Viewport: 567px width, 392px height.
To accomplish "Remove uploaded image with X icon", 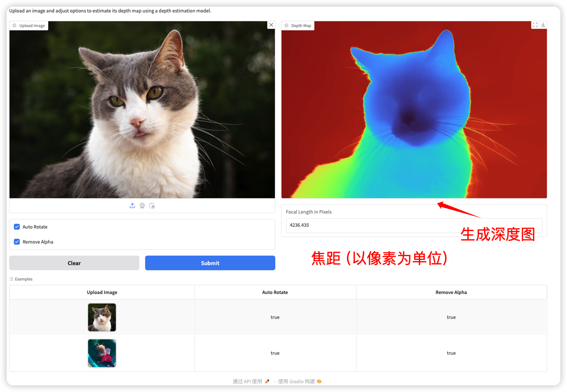I will (271, 25).
